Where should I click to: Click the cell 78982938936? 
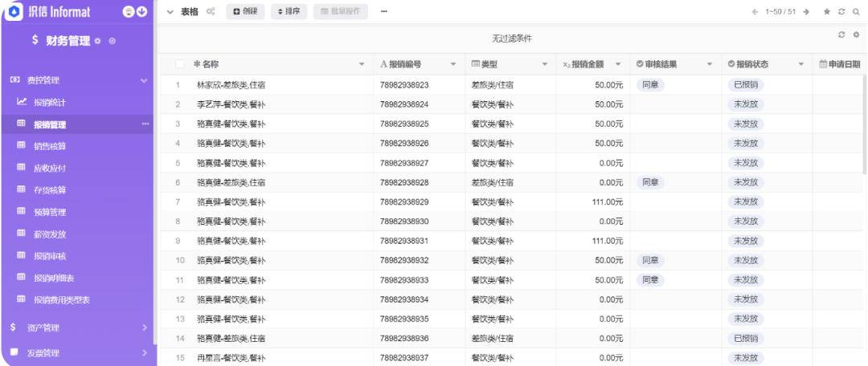(x=404, y=339)
